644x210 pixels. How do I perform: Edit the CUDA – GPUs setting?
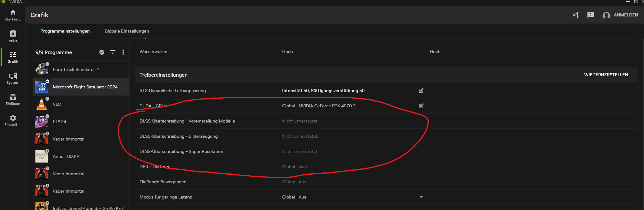point(421,106)
